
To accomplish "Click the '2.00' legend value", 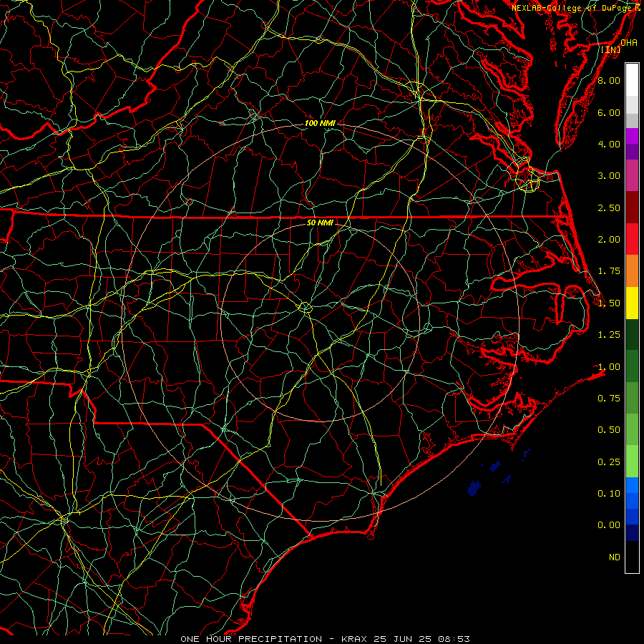I will click(x=609, y=240).
